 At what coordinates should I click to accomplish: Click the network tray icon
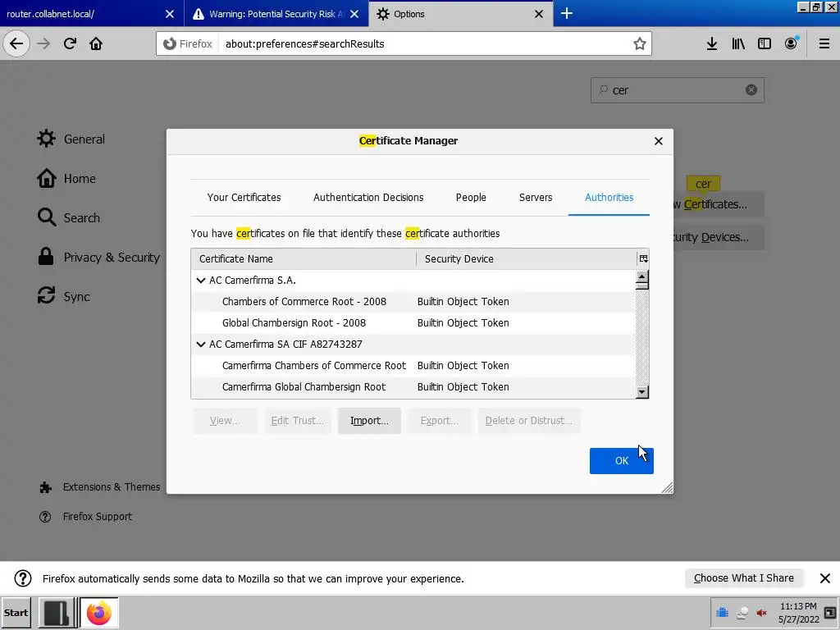[x=742, y=613]
